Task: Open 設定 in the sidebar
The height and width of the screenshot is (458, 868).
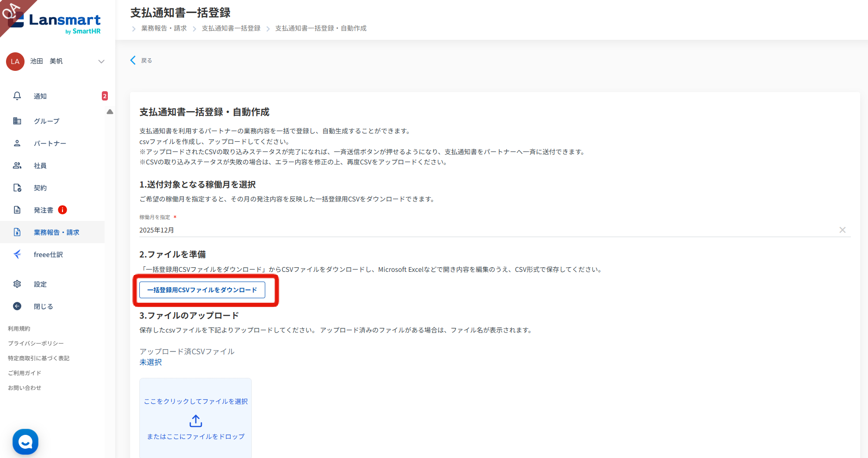Action: [40, 284]
